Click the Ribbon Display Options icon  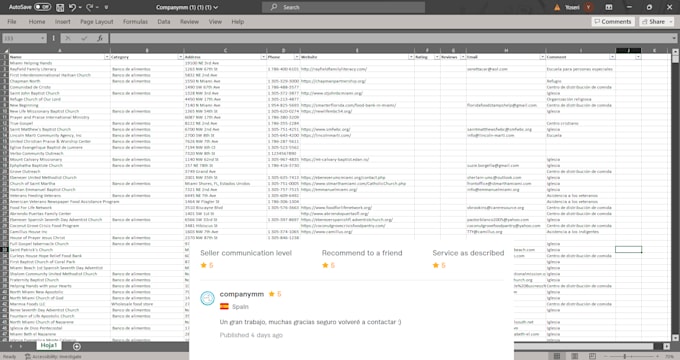(x=609, y=7)
